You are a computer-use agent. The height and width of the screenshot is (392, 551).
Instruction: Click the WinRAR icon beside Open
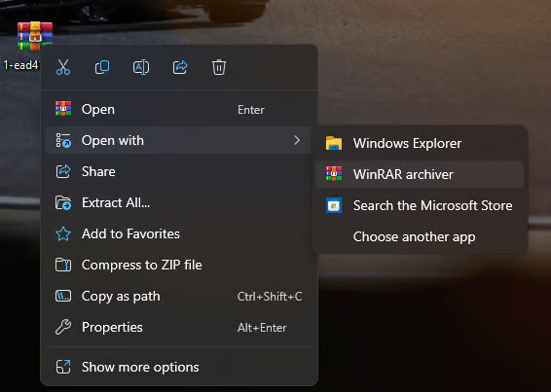[63, 109]
